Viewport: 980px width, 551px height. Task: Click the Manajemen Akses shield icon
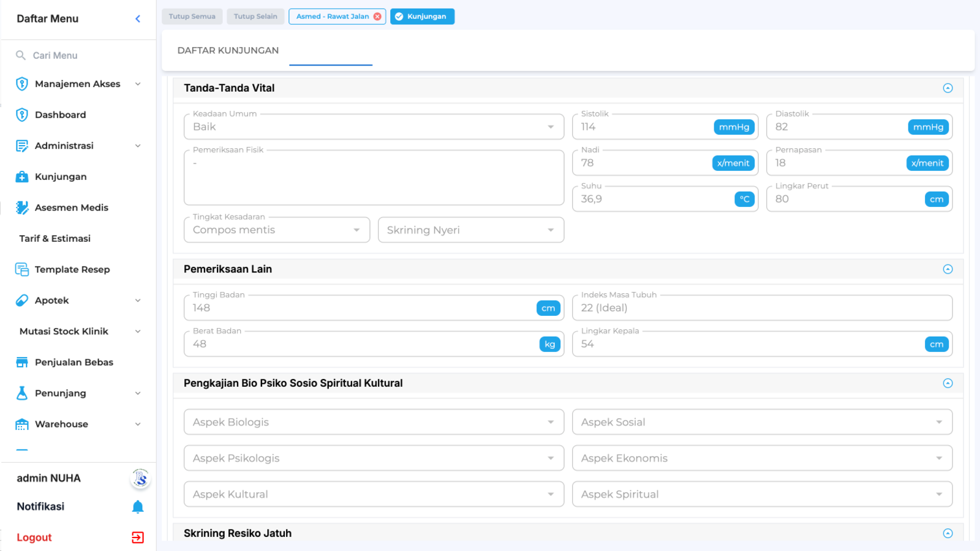pos(22,84)
